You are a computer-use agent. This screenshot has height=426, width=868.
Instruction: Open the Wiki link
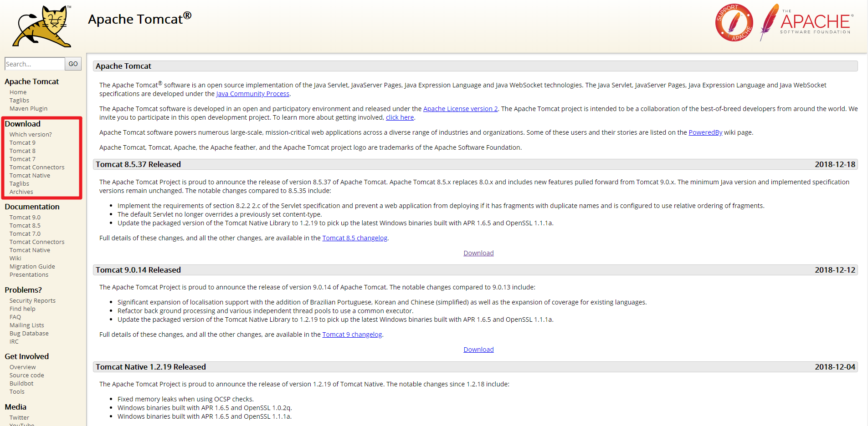pyautogui.click(x=15, y=258)
